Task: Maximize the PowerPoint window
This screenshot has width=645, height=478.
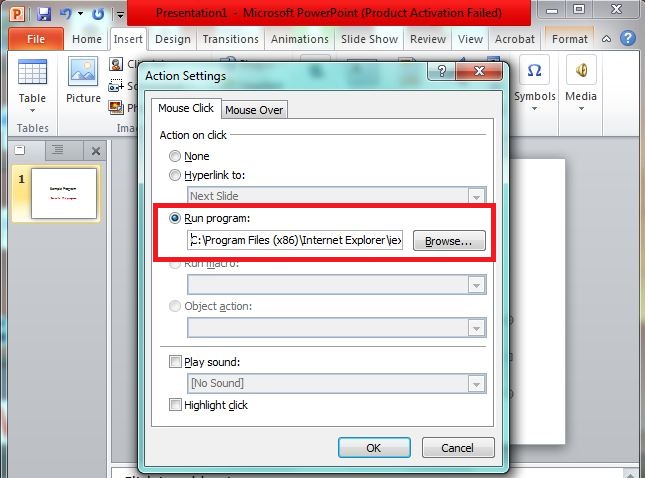Action: (579, 9)
